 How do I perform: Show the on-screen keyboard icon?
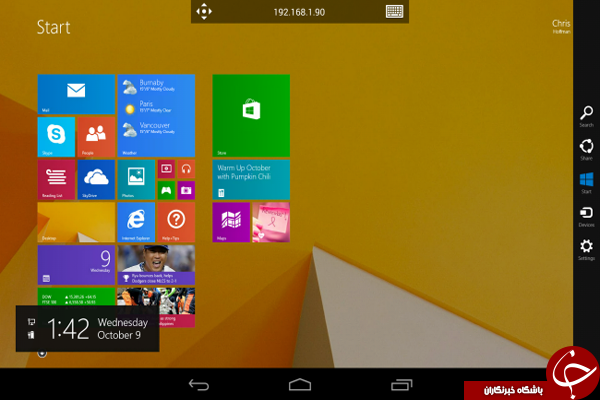click(395, 11)
